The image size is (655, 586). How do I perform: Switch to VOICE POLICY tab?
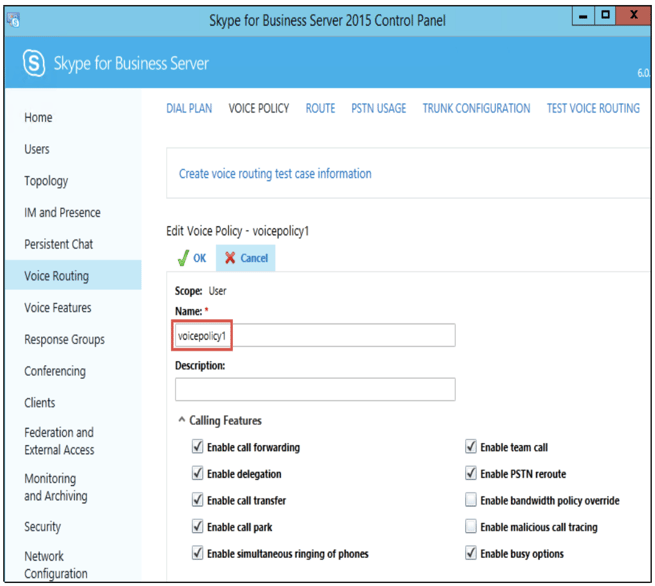click(259, 109)
